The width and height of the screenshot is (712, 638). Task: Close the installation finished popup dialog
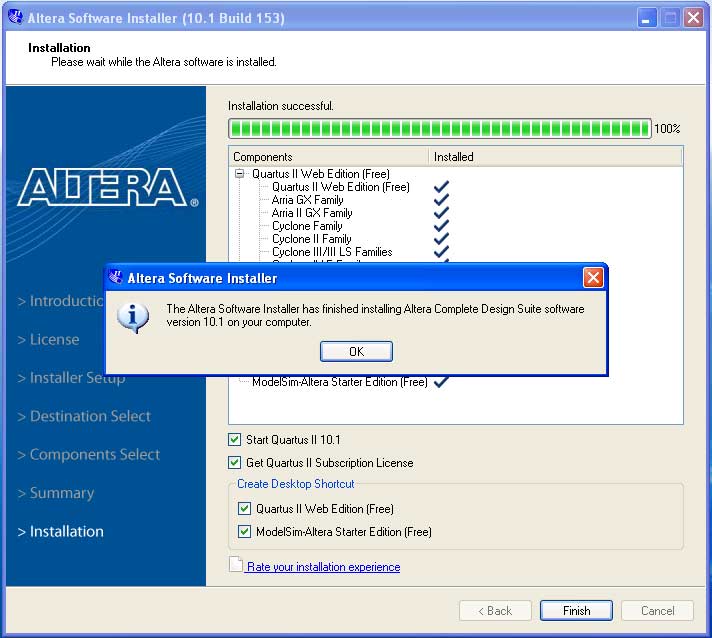tap(593, 278)
